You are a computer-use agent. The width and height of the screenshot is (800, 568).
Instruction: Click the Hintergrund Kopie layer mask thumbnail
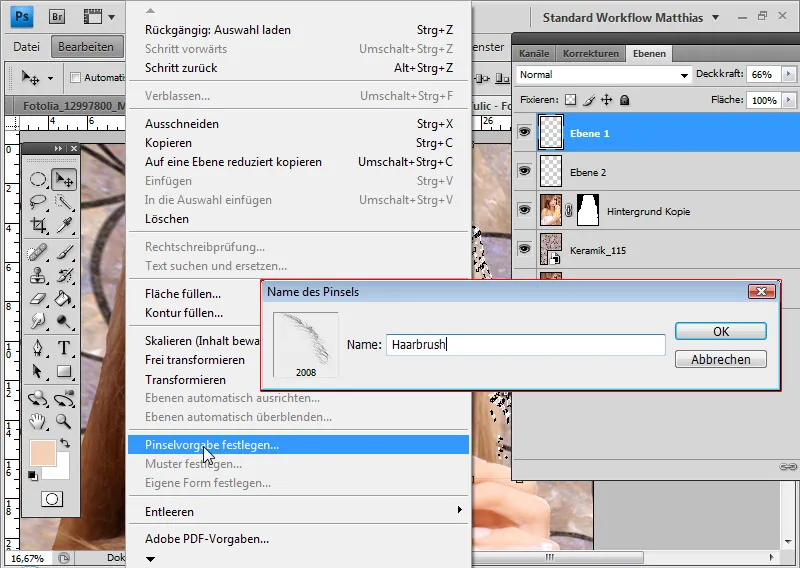587,210
